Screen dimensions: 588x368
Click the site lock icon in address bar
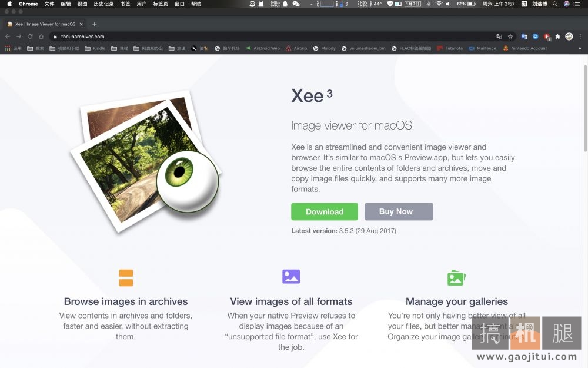55,37
